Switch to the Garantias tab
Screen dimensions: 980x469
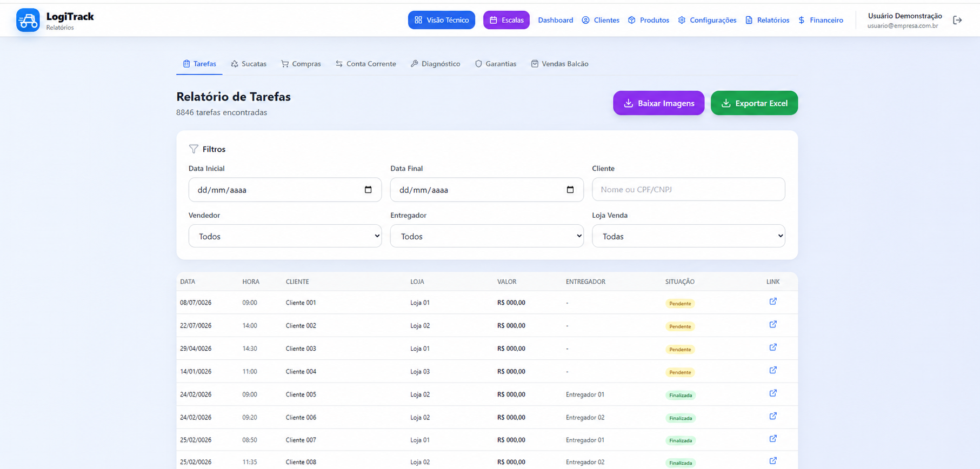pyautogui.click(x=496, y=64)
